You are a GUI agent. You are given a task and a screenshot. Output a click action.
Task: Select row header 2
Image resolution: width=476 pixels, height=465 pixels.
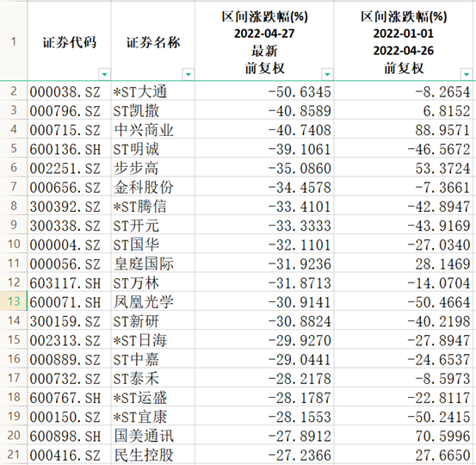[x=14, y=91]
